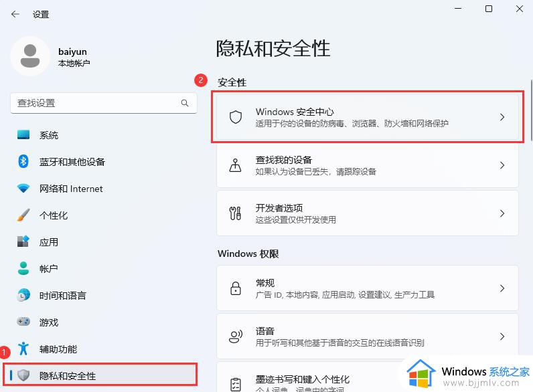
Task: Click the 查找我的设备 locator icon
Action: click(235, 165)
